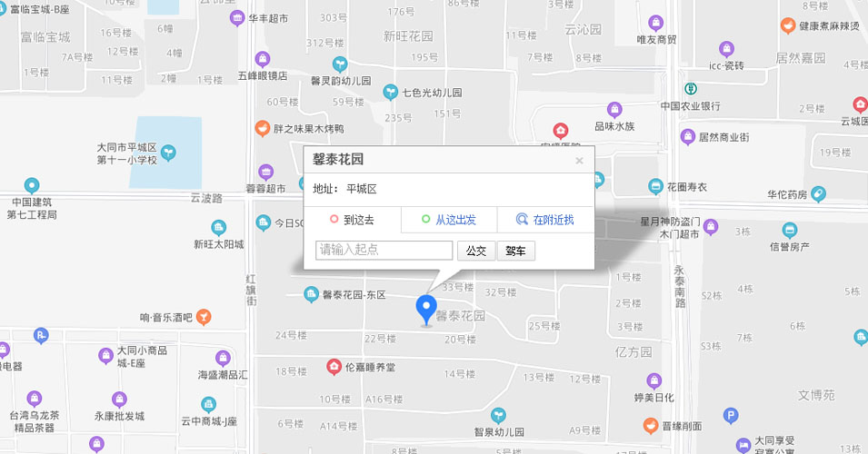Select the 馨灵韵幼儿园 marker icon
The image size is (868, 454).
click(x=340, y=64)
